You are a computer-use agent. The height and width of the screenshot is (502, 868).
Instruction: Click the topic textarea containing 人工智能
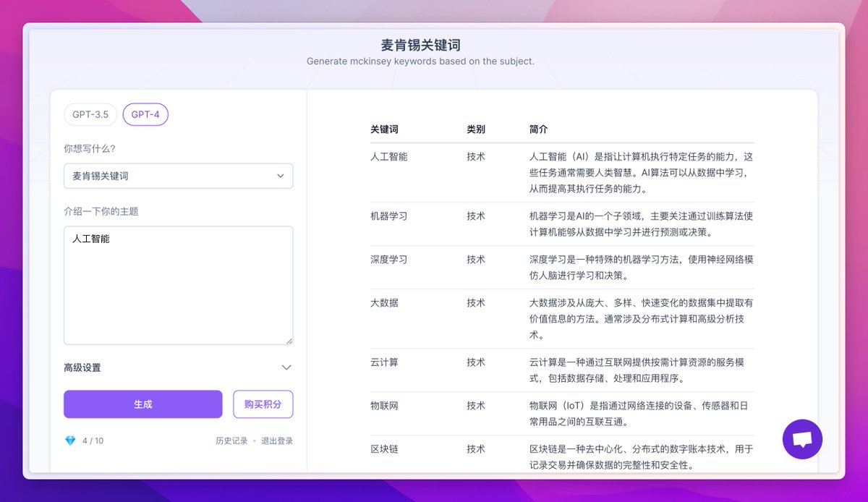pos(179,285)
